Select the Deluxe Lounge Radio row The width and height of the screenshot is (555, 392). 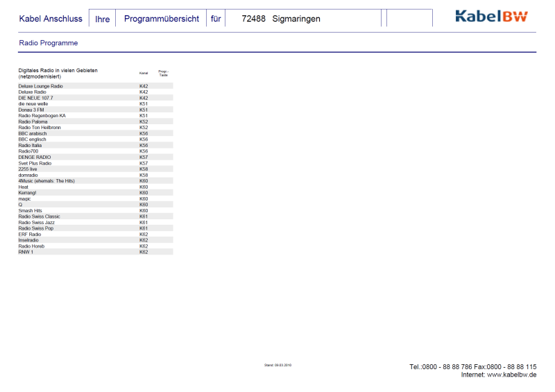[x=40, y=86]
